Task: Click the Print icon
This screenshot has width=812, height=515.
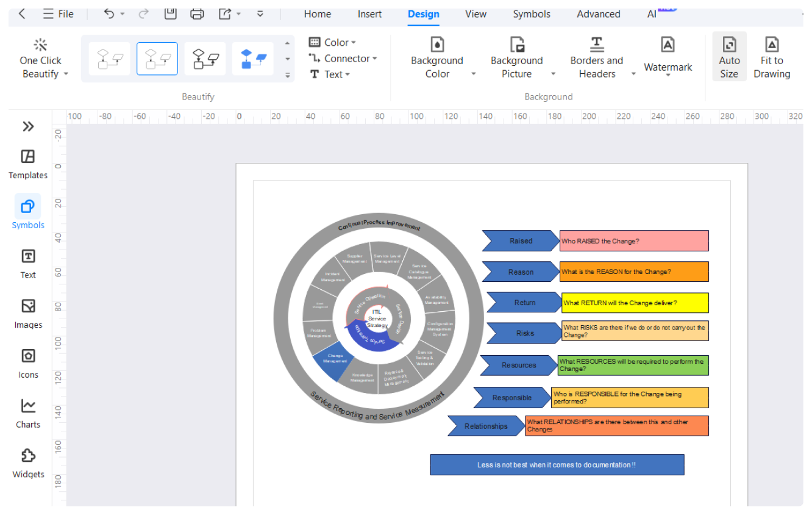Action: tap(197, 13)
